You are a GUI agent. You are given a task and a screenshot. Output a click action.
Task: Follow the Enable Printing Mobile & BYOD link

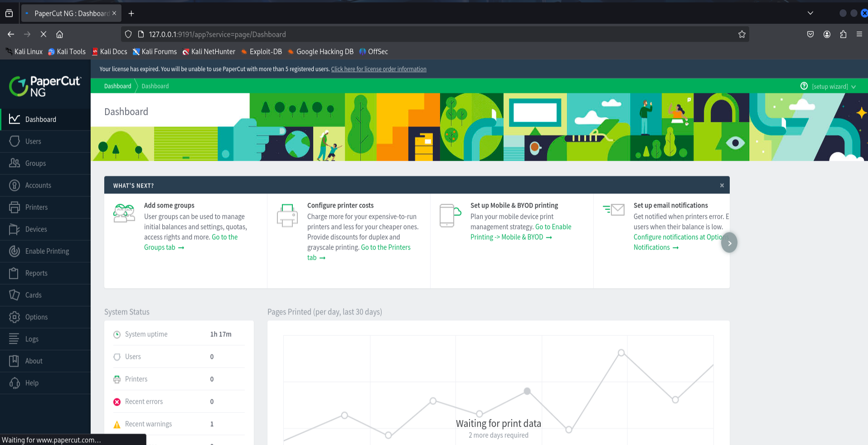521,232
